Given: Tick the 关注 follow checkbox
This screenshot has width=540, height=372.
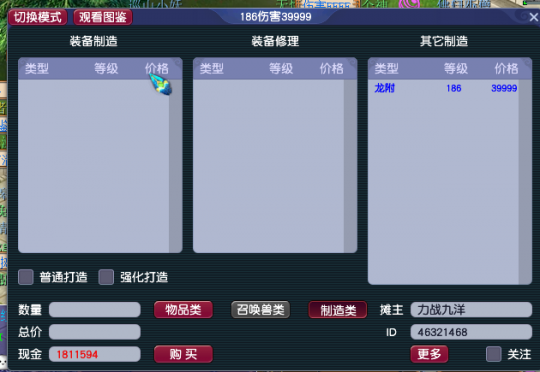Looking at the screenshot, I should point(494,354).
